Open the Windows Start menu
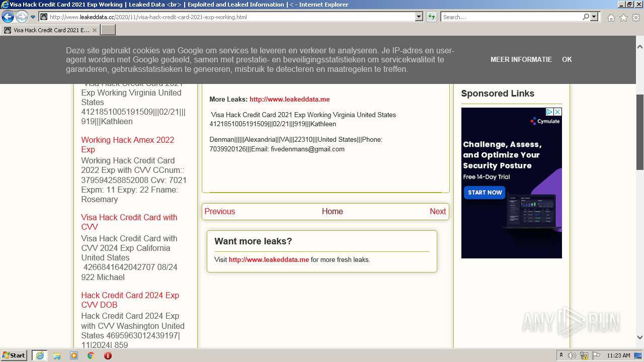This screenshot has width=644, height=362. 14,355
